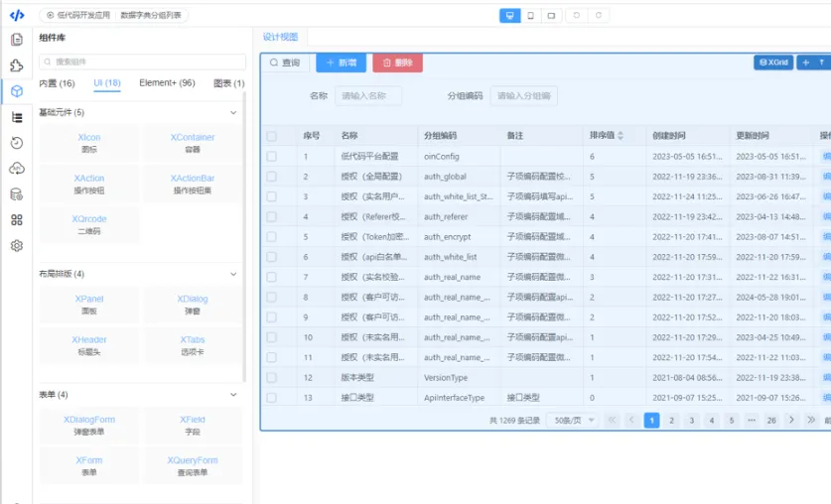Focus the 分组编码 input field
This screenshot has height=504, width=831.
(523, 96)
